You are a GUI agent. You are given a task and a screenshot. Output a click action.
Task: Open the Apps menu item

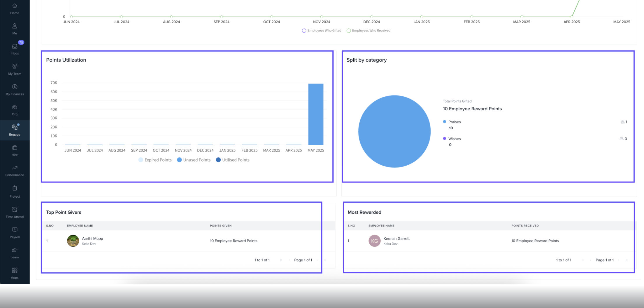pos(15,273)
